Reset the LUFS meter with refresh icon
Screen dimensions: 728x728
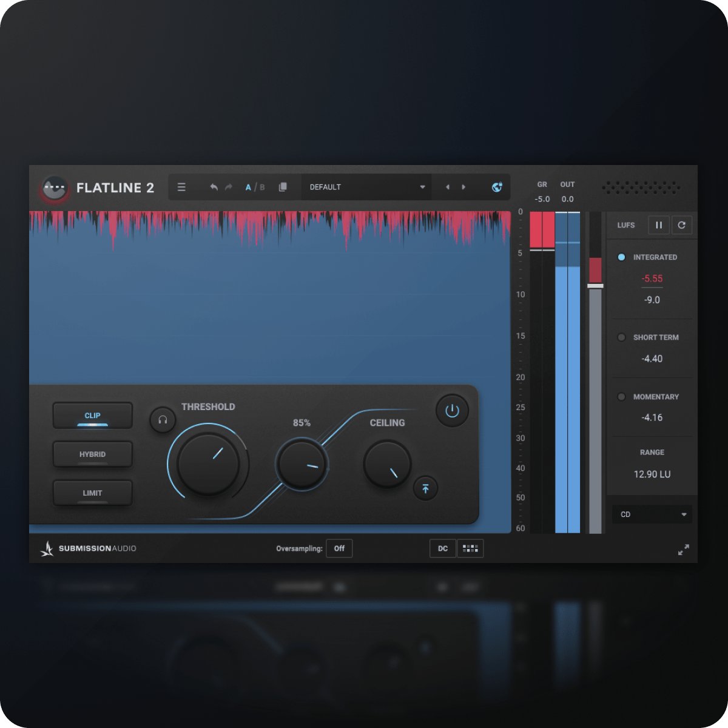point(682,225)
